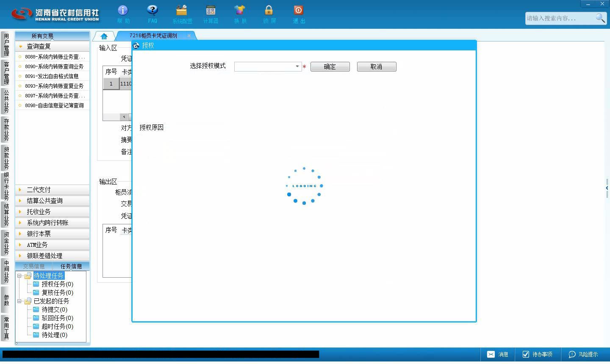Open 消息 messages in status bar
This screenshot has height=364, width=610.
pyautogui.click(x=498, y=354)
